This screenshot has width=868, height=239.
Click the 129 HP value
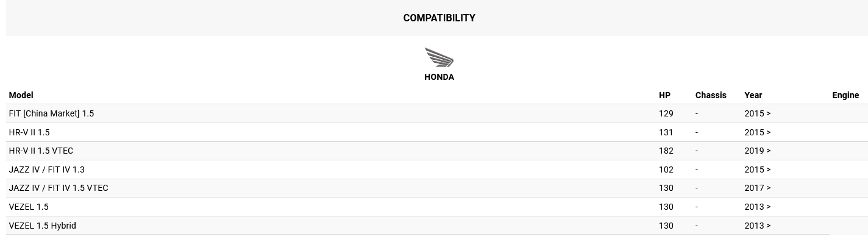(x=666, y=113)
